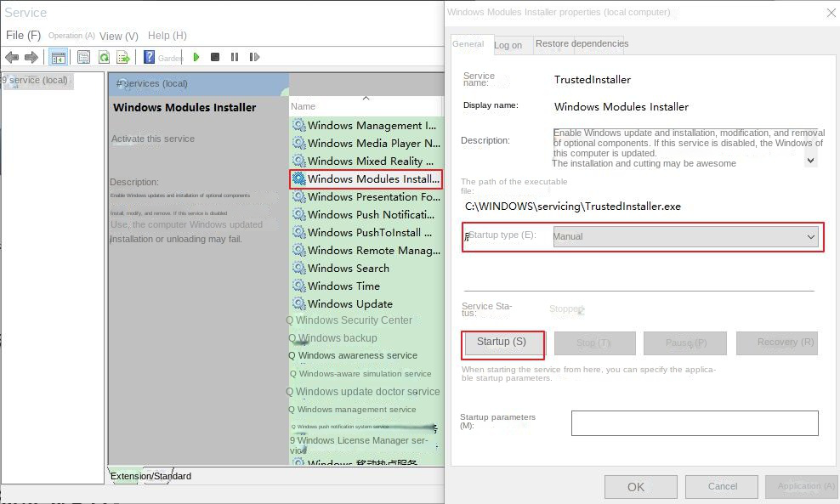Click the Pause Service toolbar icon
Viewport: 840px width, 504px height.
point(234,57)
